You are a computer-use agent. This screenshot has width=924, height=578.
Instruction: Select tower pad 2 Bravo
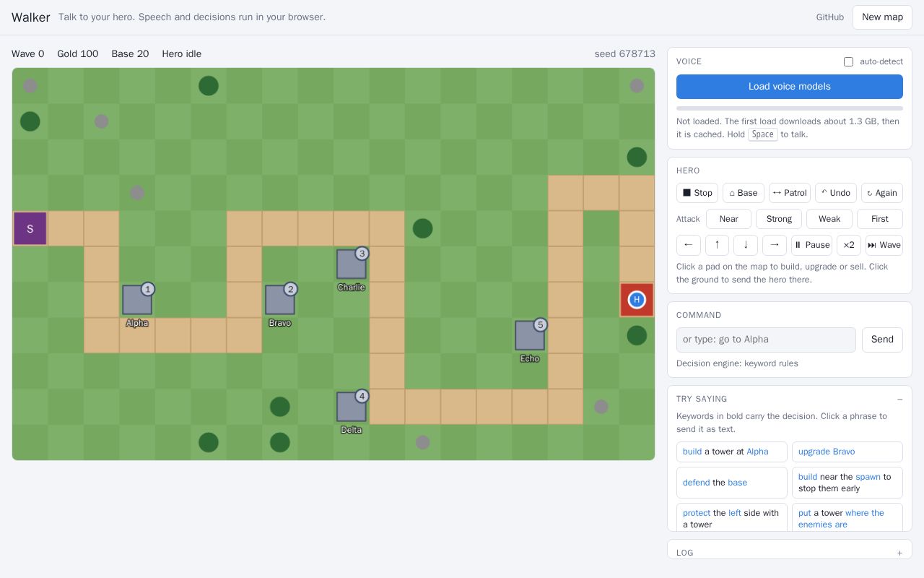click(280, 300)
